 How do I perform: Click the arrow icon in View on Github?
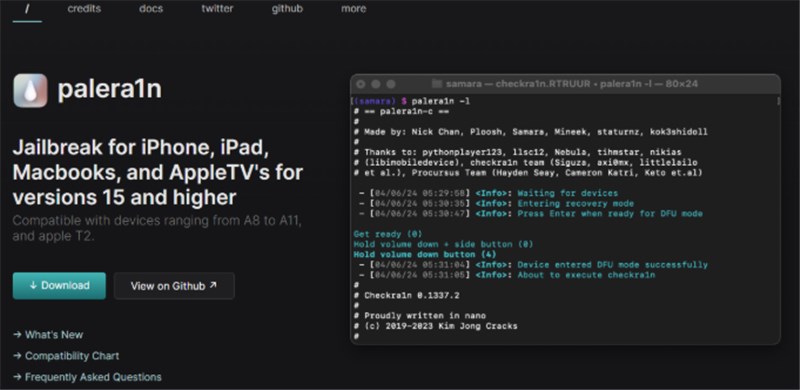213,285
